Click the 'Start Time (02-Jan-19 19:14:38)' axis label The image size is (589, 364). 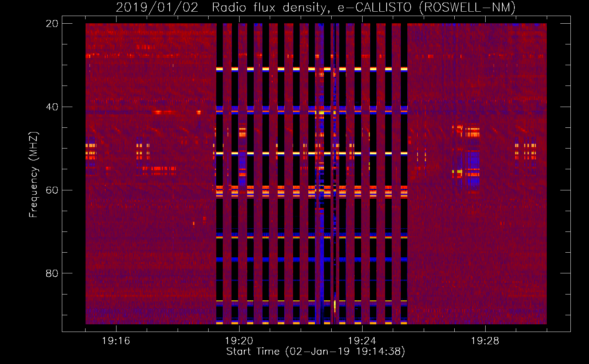pos(316,352)
